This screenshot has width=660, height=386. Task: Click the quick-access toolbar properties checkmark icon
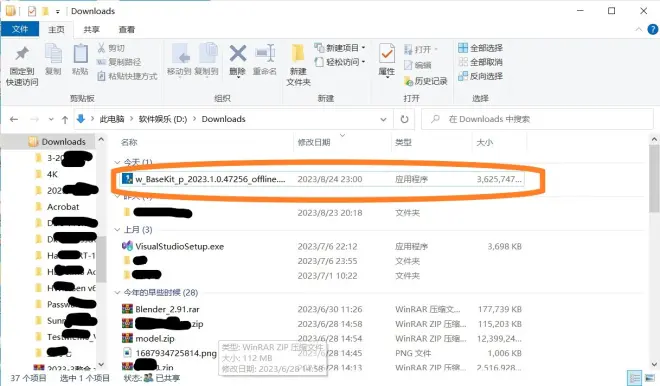tap(32, 11)
